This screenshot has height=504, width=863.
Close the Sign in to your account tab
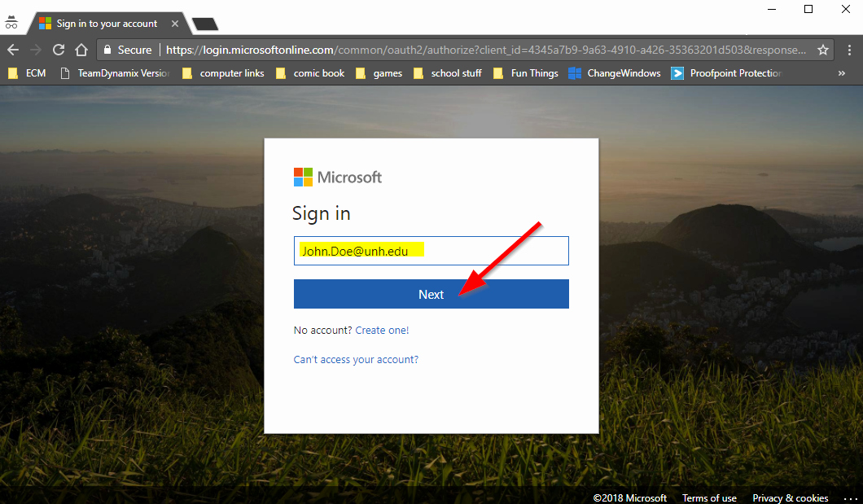coord(175,24)
